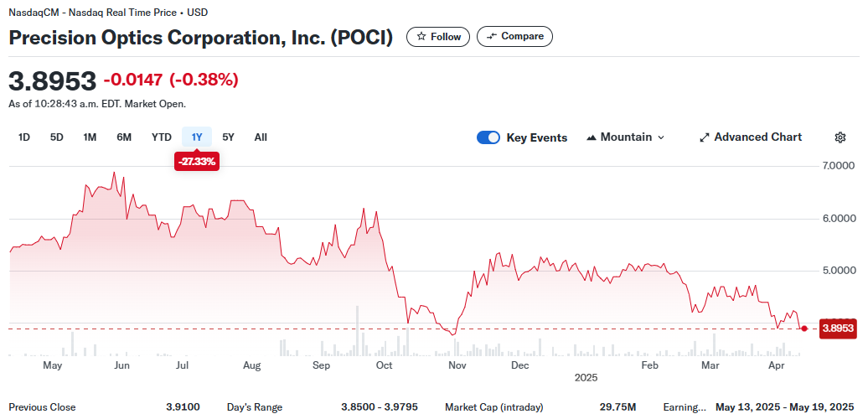Image resolution: width=868 pixels, height=414 pixels.
Task: Click the -27.33% performance badge
Action: 197,163
